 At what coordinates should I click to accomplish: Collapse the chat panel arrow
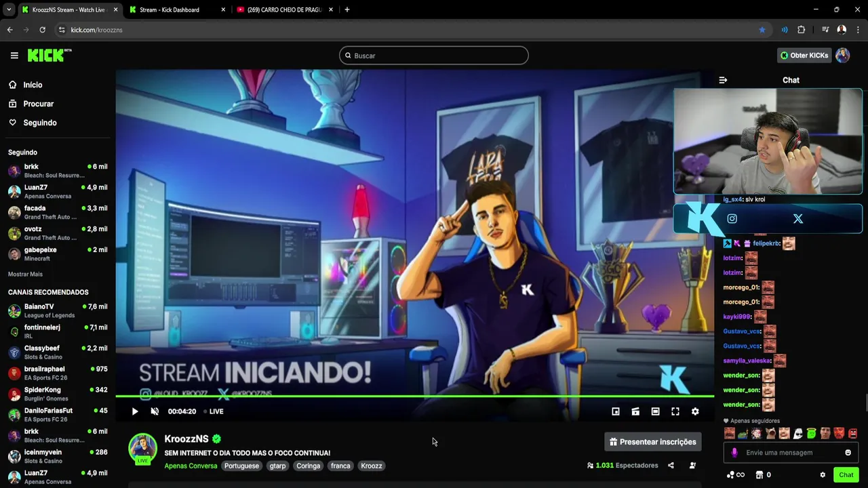[723, 80]
